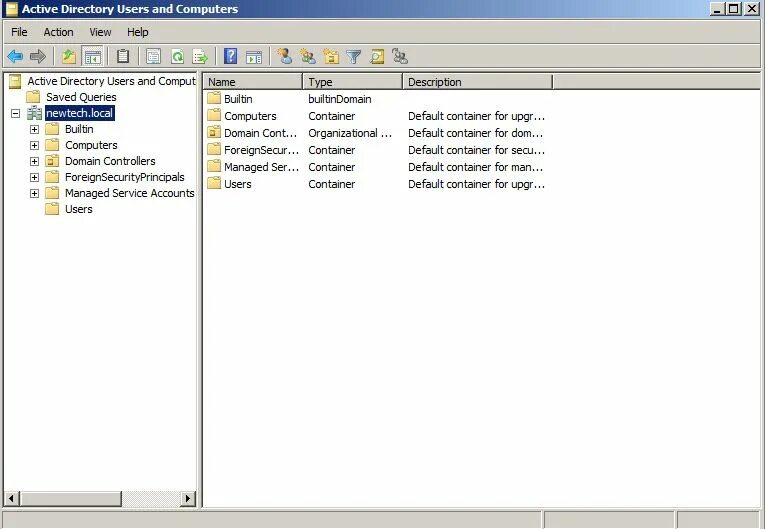This screenshot has width=765, height=529.
Task: Expand the Builtin tree node
Action: click(x=34, y=129)
